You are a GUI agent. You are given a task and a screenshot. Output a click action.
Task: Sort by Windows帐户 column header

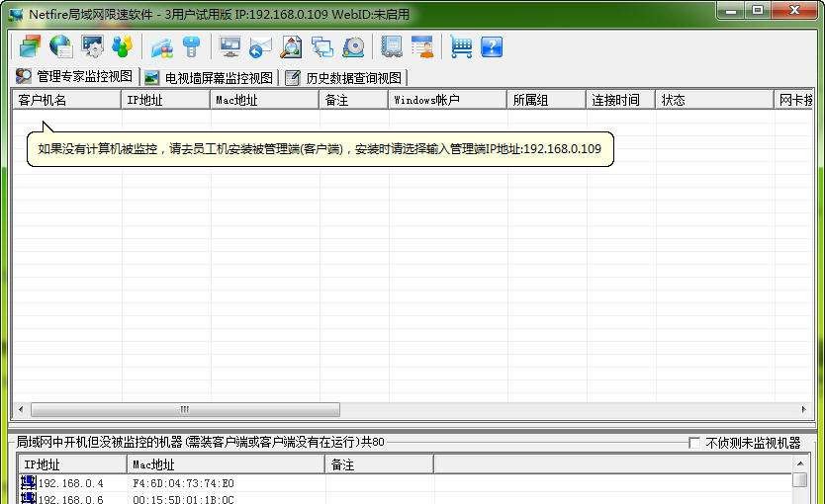click(x=448, y=100)
